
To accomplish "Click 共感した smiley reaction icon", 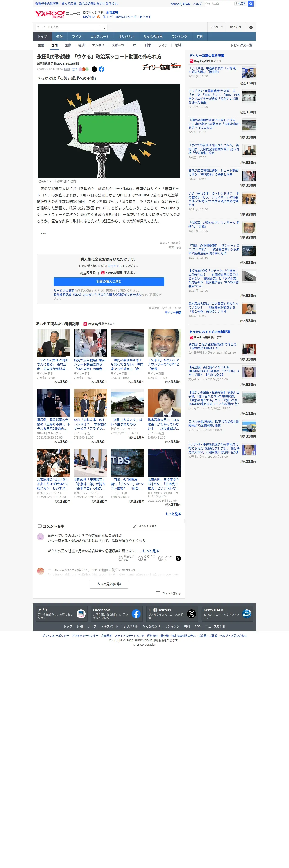I will point(120,558).
